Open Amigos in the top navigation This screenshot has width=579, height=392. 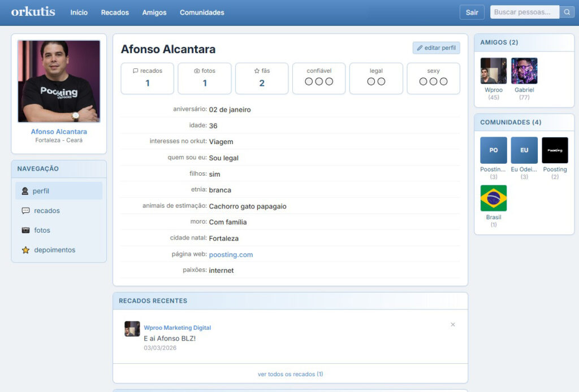pyautogui.click(x=154, y=12)
